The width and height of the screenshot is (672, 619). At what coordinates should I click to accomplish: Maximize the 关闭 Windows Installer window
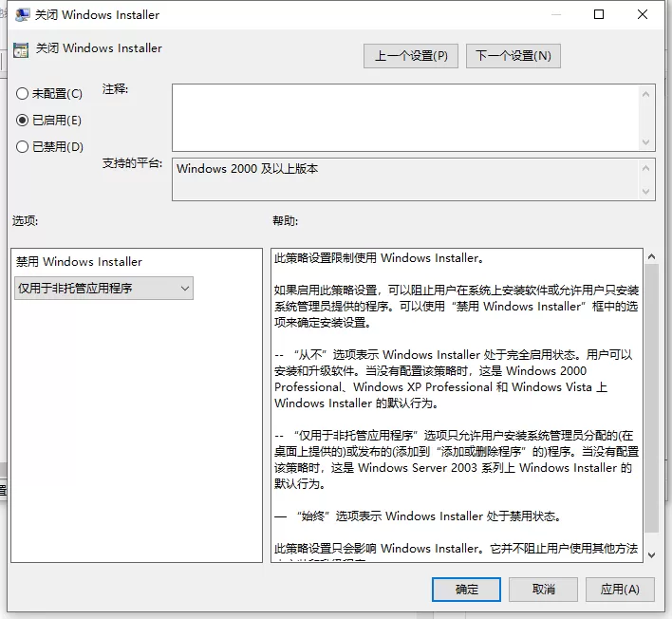(599, 14)
